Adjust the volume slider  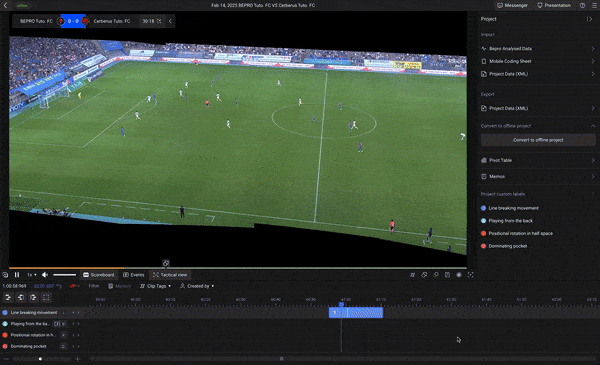coord(64,275)
